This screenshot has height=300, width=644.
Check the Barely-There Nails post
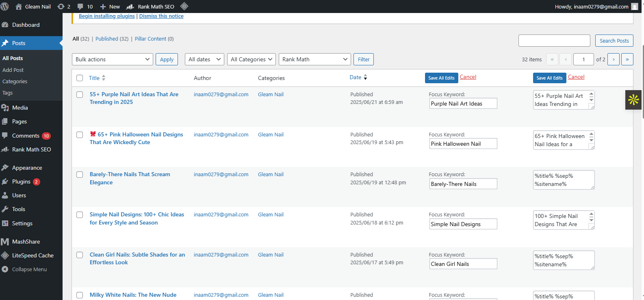coord(80,175)
